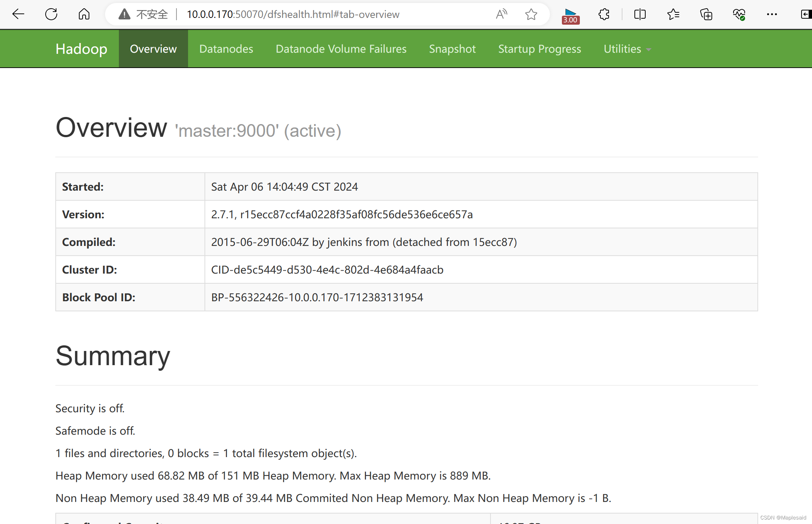Screen dimensions: 812x524
Task: Click the 'Started:' label cell
Action: coord(130,187)
